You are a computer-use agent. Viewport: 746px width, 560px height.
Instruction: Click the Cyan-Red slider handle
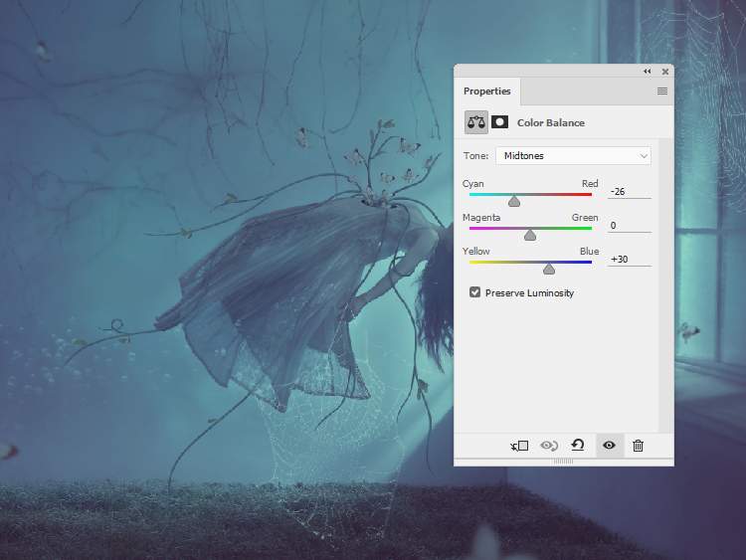pos(514,201)
